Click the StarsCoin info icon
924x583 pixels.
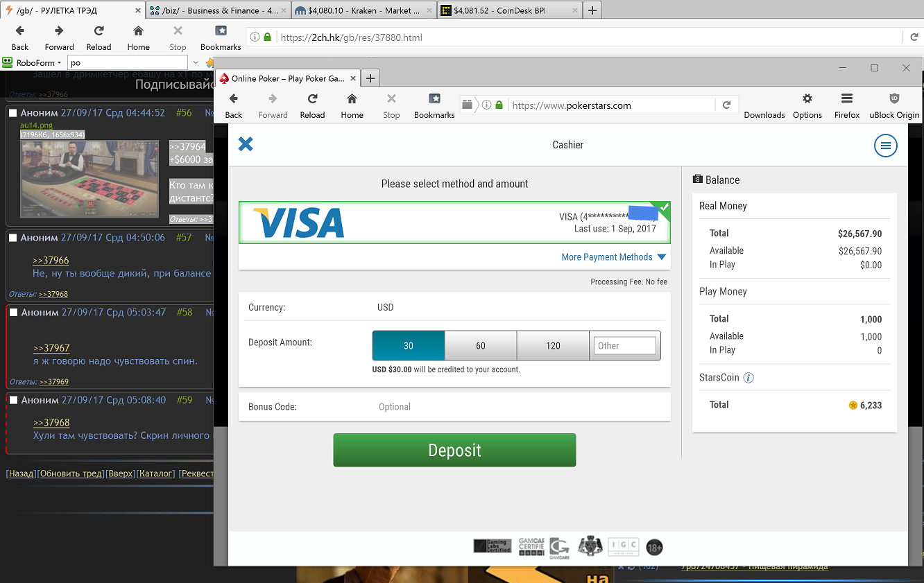tap(748, 378)
